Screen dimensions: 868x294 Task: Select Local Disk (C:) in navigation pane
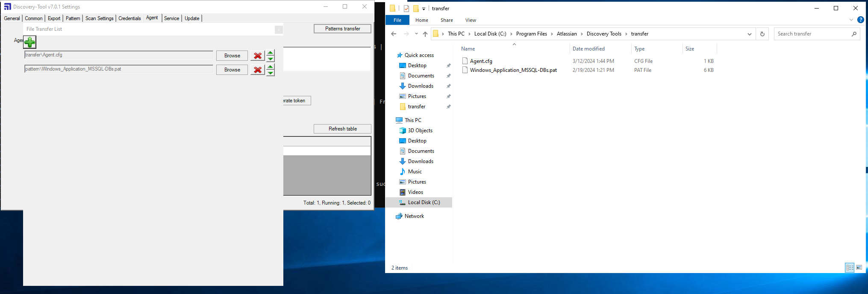[419, 202]
